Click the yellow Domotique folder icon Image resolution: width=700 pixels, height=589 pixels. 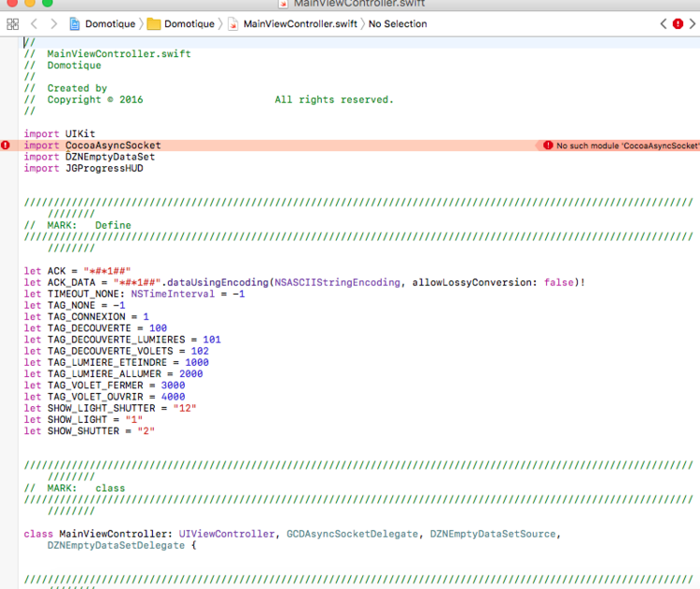coord(154,23)
